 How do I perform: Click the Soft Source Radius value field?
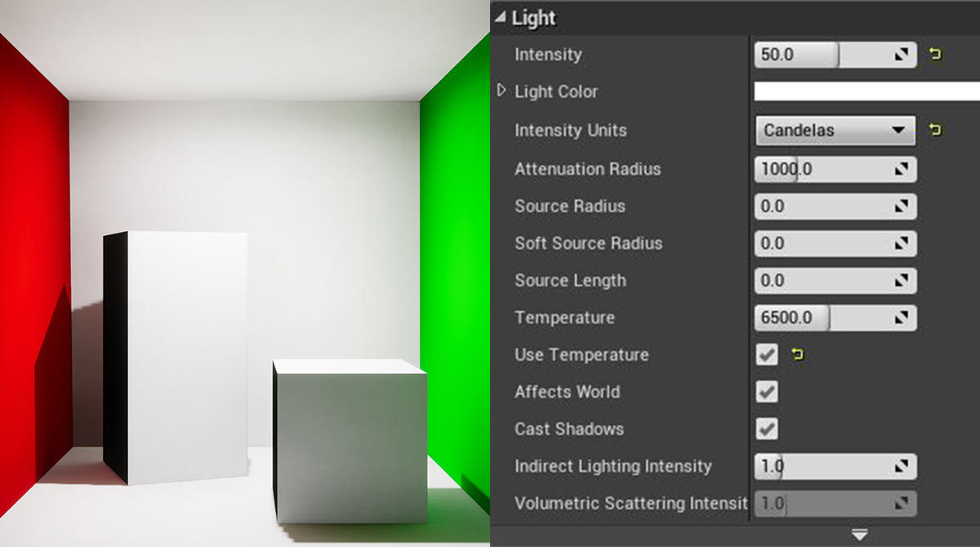(x=835, y=243)
